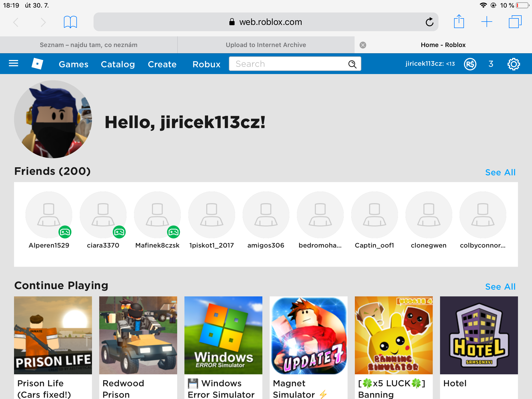Screen dimensions: 532x399
Task: Tap ciara3370 in-game status badge
Action: click(119, 232)
